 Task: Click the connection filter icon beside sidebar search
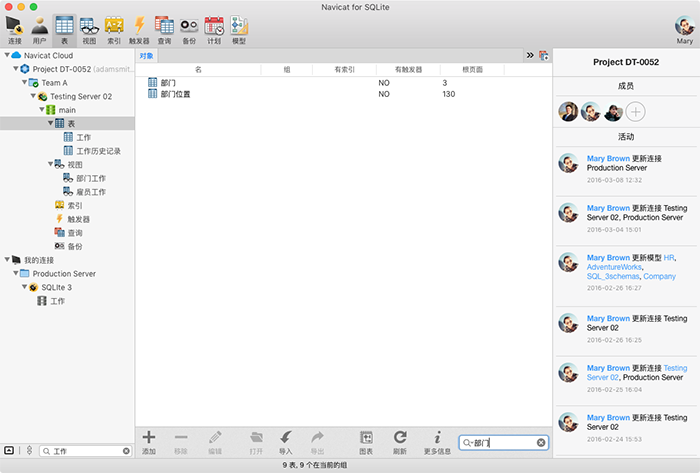(x=29, y=450)
